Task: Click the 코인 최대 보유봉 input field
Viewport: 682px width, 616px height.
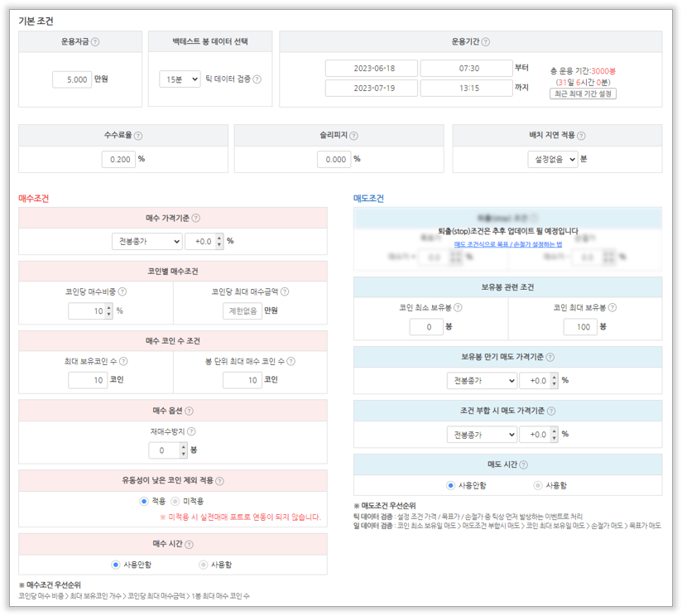Action: tap(580, 327)
